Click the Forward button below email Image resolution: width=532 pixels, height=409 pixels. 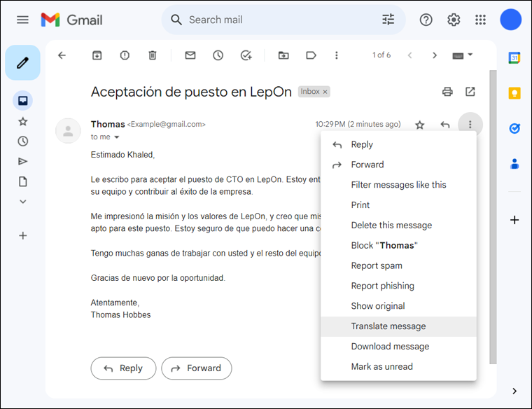(x=197, y=368)
